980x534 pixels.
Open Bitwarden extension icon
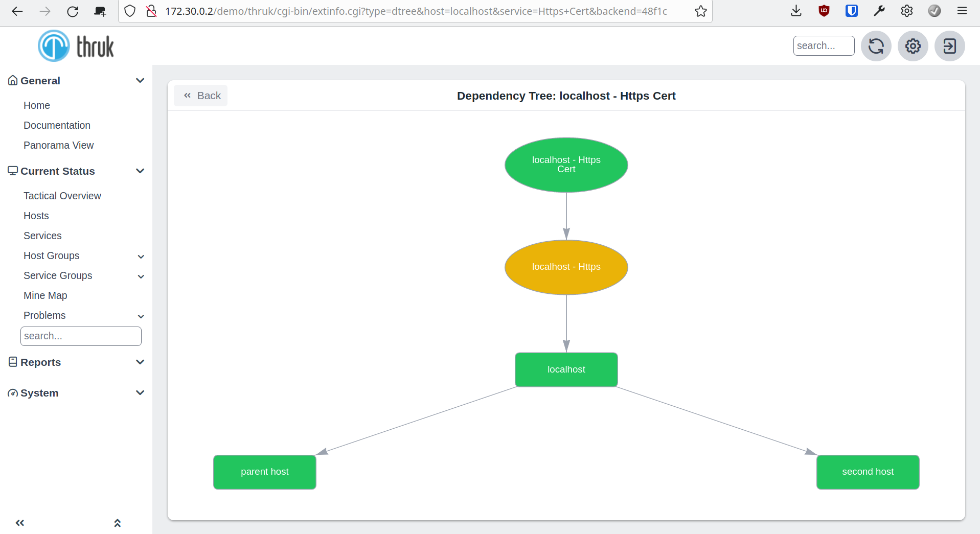pyautogui.click(x=851, y=11)
